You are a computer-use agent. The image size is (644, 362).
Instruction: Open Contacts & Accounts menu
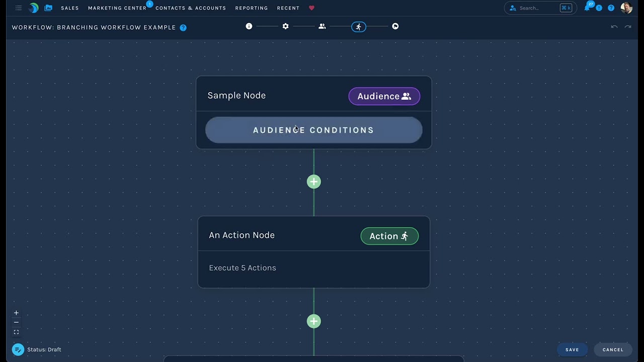pos(191,8)
